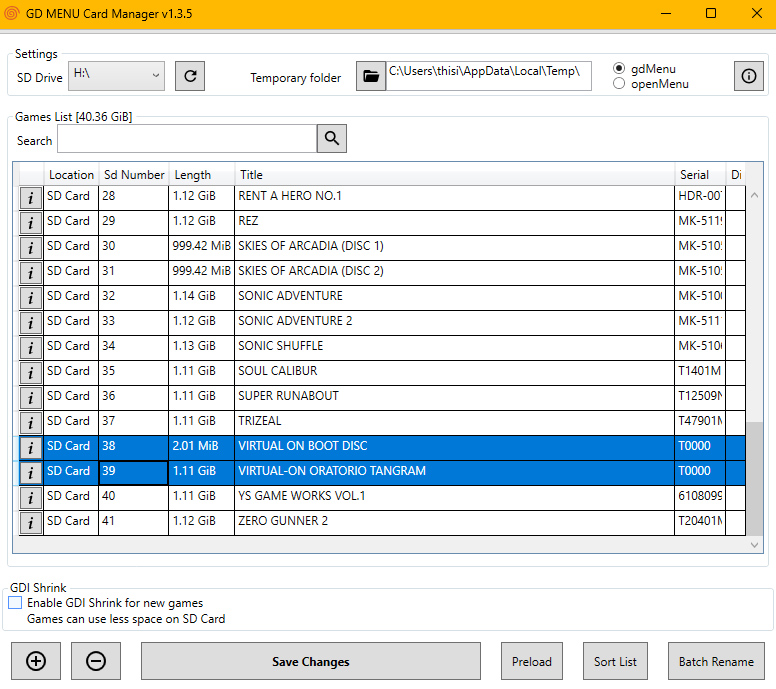This screenshot has height=689, width=776.
Task: Click the 1.14 GiB length cell
Action: point(201,298)
